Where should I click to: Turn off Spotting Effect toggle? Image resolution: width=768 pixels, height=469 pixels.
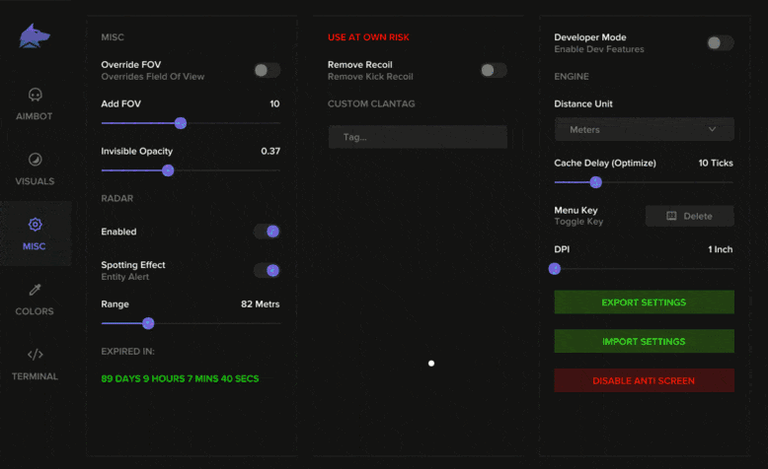(266, 270)
